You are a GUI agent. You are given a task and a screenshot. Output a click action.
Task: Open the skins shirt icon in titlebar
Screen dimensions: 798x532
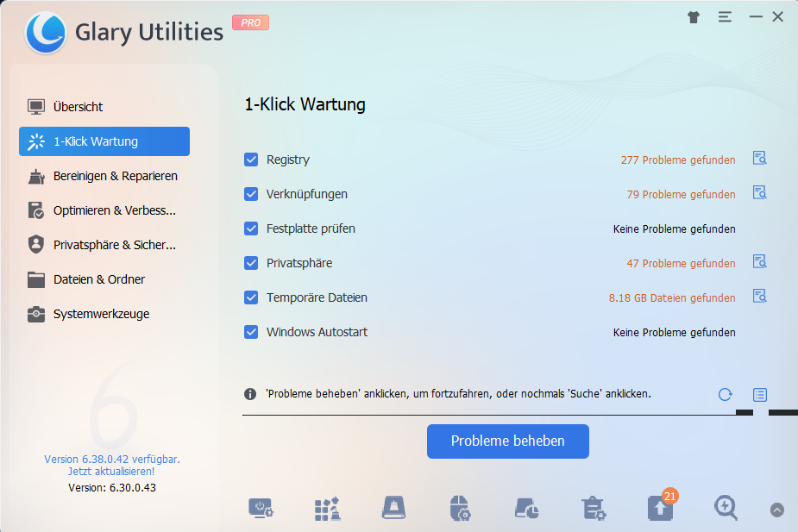693,16
